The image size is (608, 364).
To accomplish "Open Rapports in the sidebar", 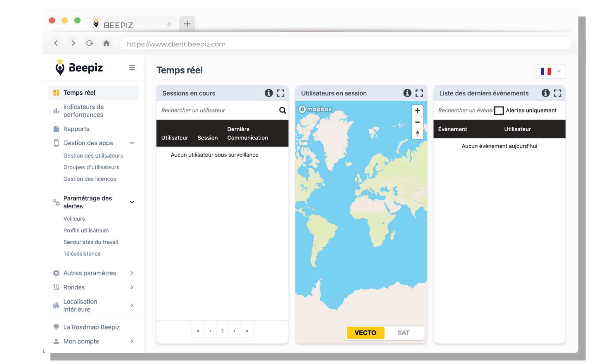I will [76, 129].
